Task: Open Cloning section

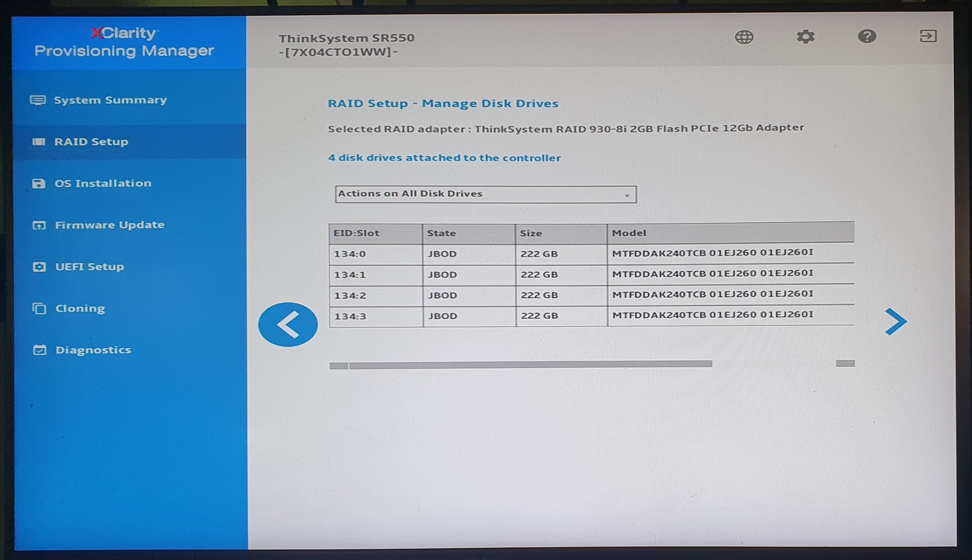Action: point(80,309)
